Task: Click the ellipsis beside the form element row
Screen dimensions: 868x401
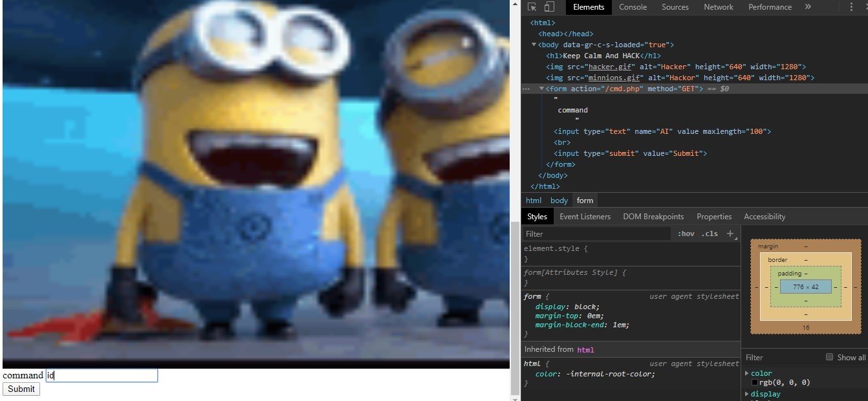Action: pyautogui.click(x=526, y=89)
